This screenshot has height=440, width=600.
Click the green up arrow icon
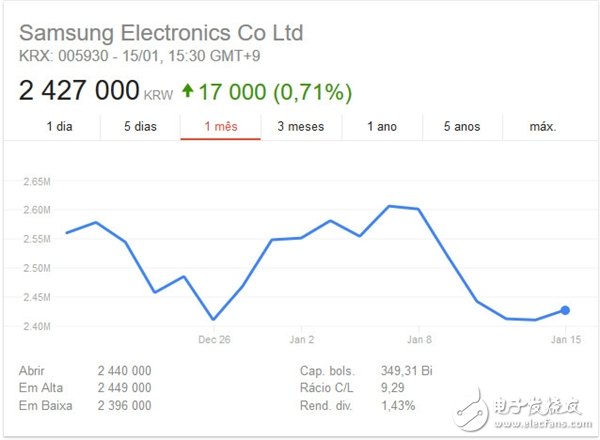point(189,93)
